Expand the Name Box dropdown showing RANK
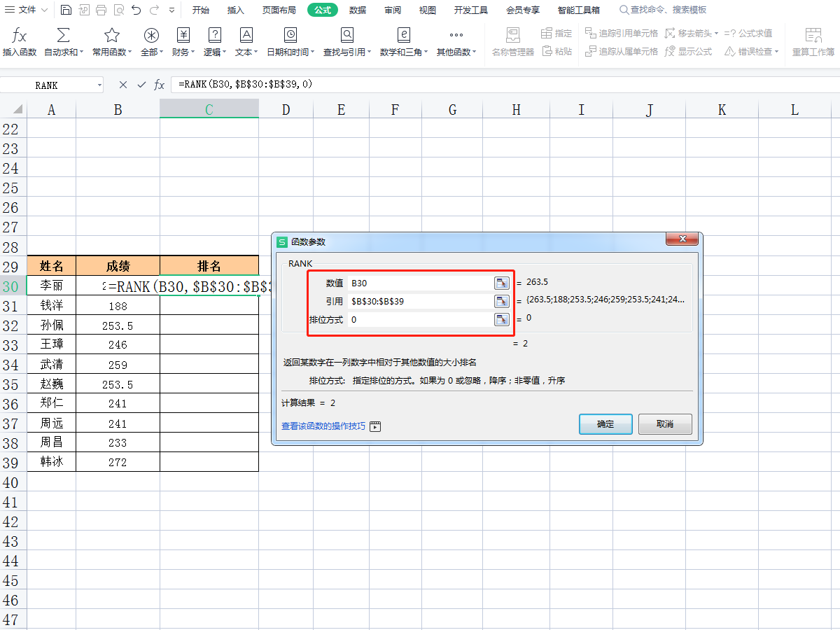Image resolution: width=840 pixels, height=630 pixels. [x=99, y=85]
